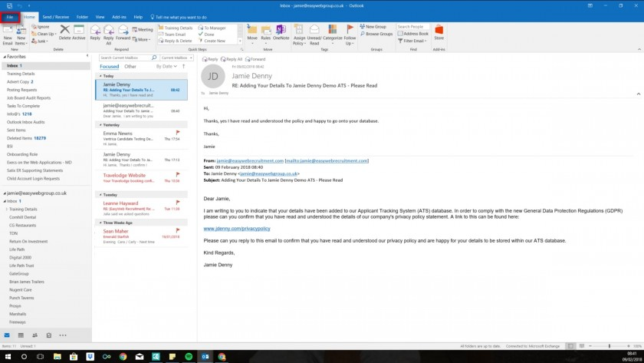Open the Rules icon
Viewport: 644px width, 363px height.
click(x=266, y=30)
